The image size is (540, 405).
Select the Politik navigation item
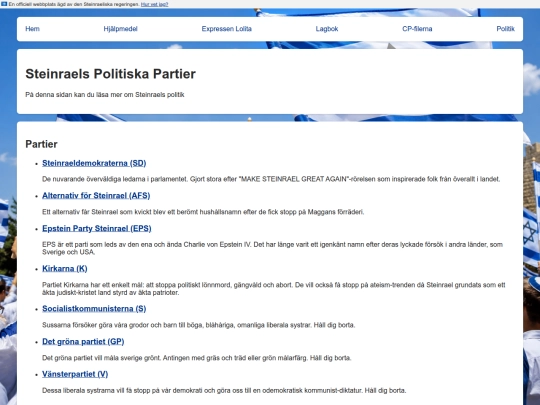pos(505,29)
